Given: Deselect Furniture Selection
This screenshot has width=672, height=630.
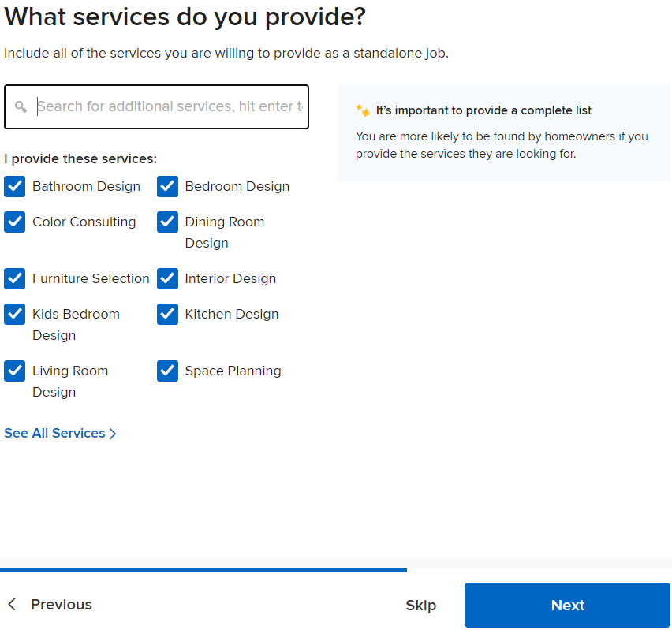Looking at the screenshot, I should pos(14,278).
